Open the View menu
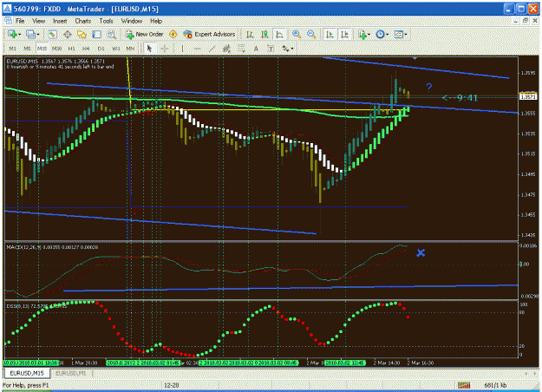This screenshot has width=542, height=392. (39, 21)
